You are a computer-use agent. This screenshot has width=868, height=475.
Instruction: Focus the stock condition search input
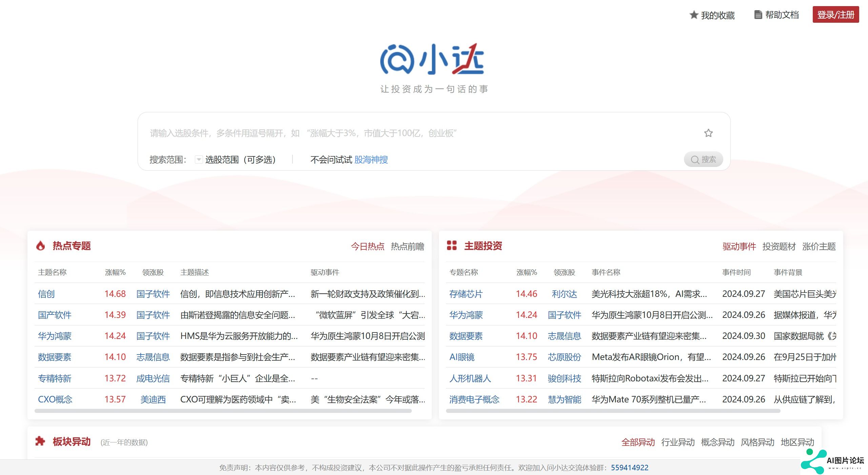pos(420,133)
